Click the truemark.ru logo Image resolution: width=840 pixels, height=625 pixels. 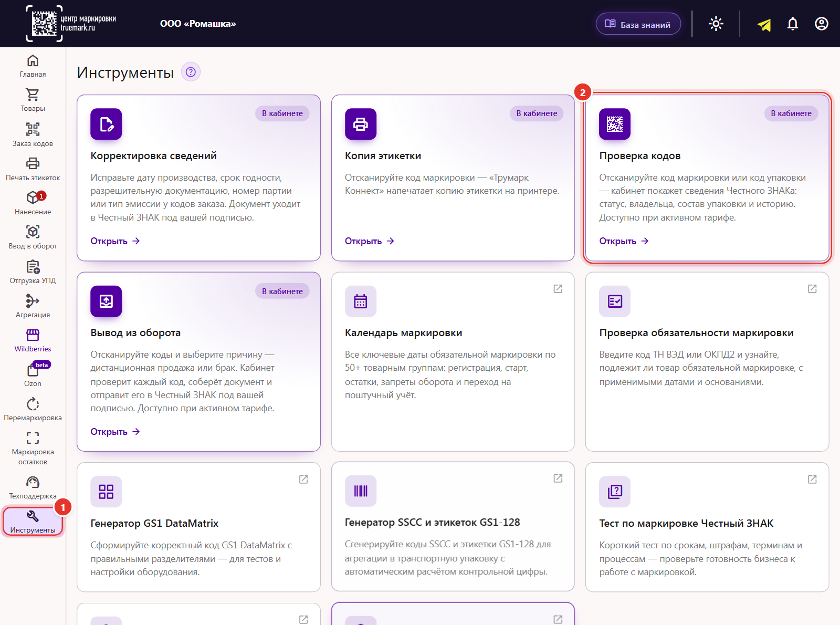[x=71, y=24]
